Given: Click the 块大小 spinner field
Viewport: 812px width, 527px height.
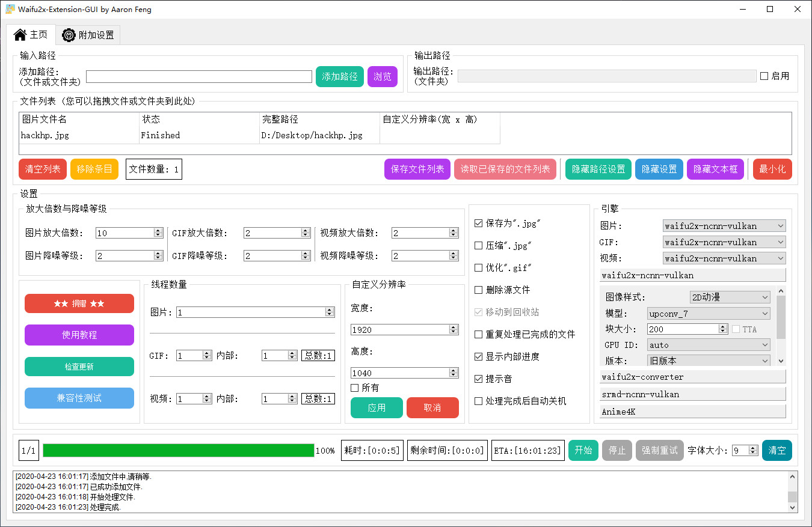Looking at the screenshot, I should point(687,329).
